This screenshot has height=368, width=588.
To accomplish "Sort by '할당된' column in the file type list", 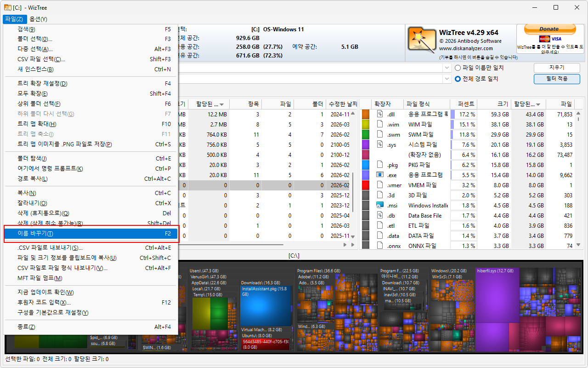I will coord(527,104).
